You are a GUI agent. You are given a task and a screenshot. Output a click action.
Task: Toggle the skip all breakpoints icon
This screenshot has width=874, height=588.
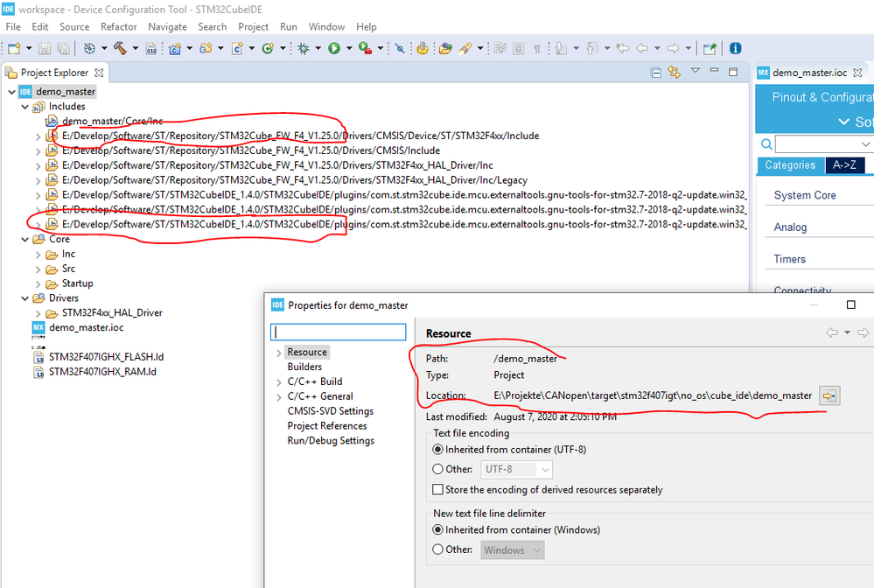click(400, 48)
